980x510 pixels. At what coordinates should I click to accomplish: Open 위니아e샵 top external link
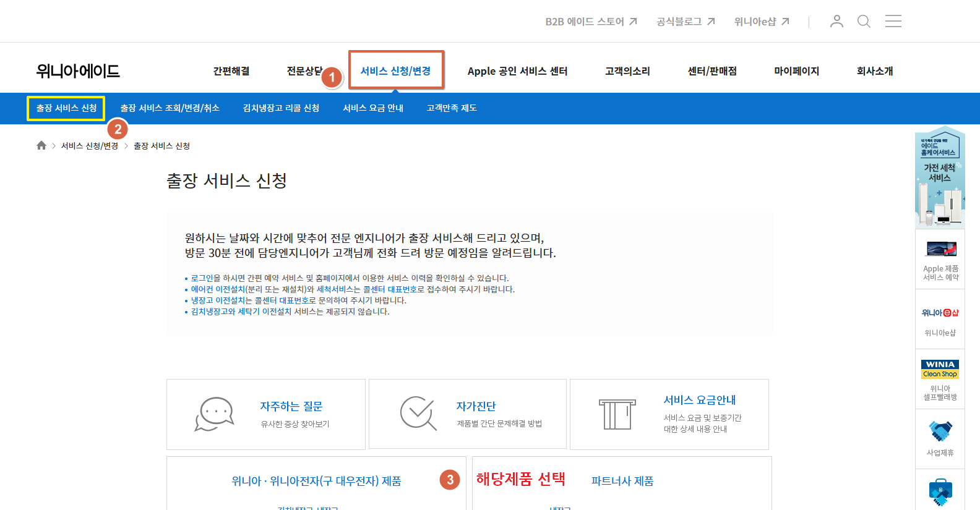tap(762, 22)
